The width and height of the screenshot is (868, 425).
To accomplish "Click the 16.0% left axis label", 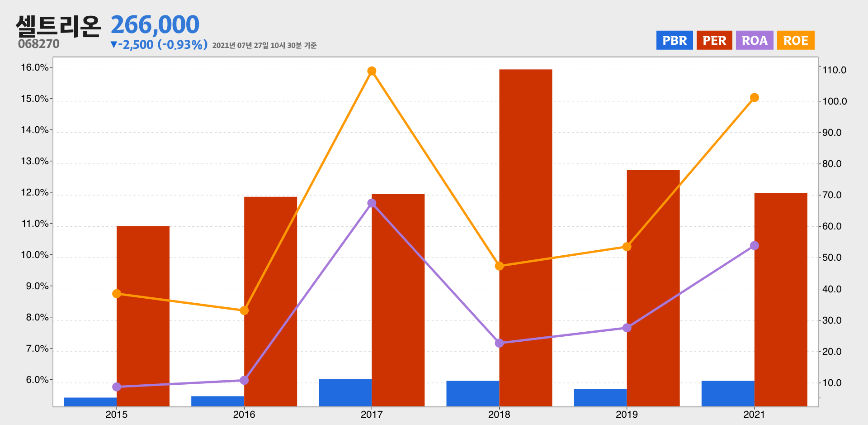I will (x=35, y=67).
